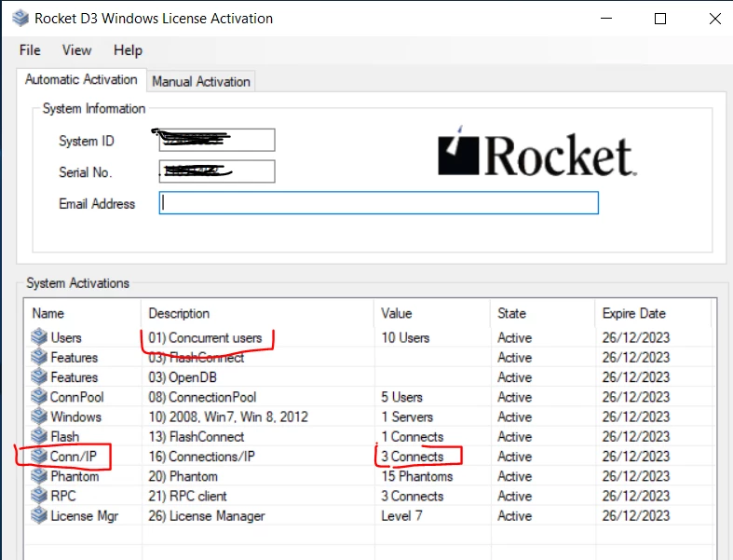733x560 pixels.
Task: Sort by the State column header
Action: click(542, 313)
